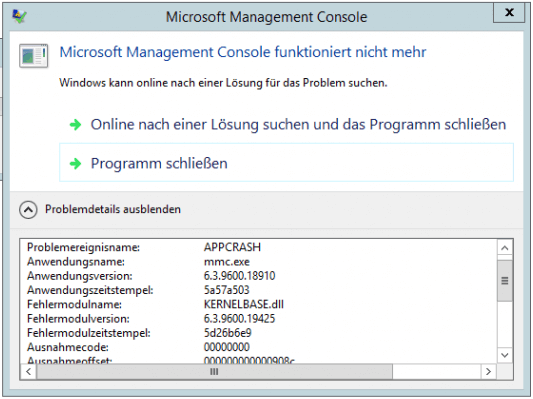Screen dimensions: 533x399
Task: Click Problemdetails ausblenden label
Action: tap(113, 209)
